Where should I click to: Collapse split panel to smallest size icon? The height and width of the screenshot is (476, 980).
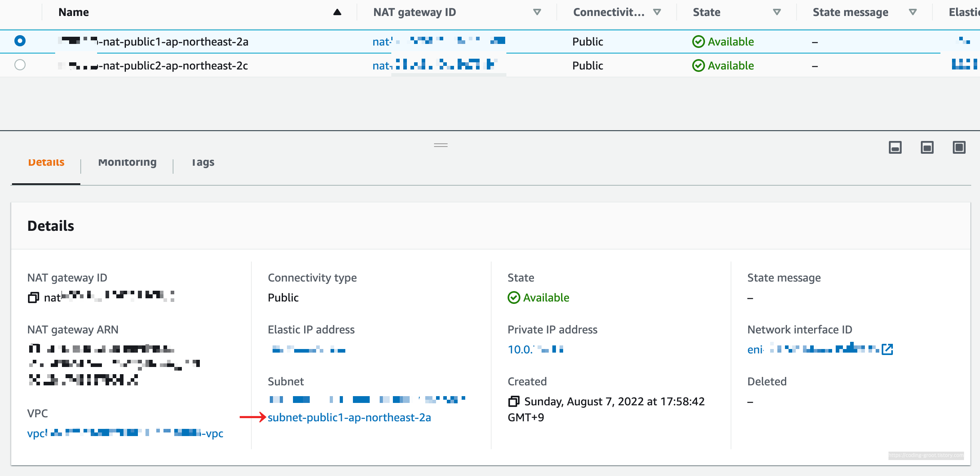tap(895, 147)
